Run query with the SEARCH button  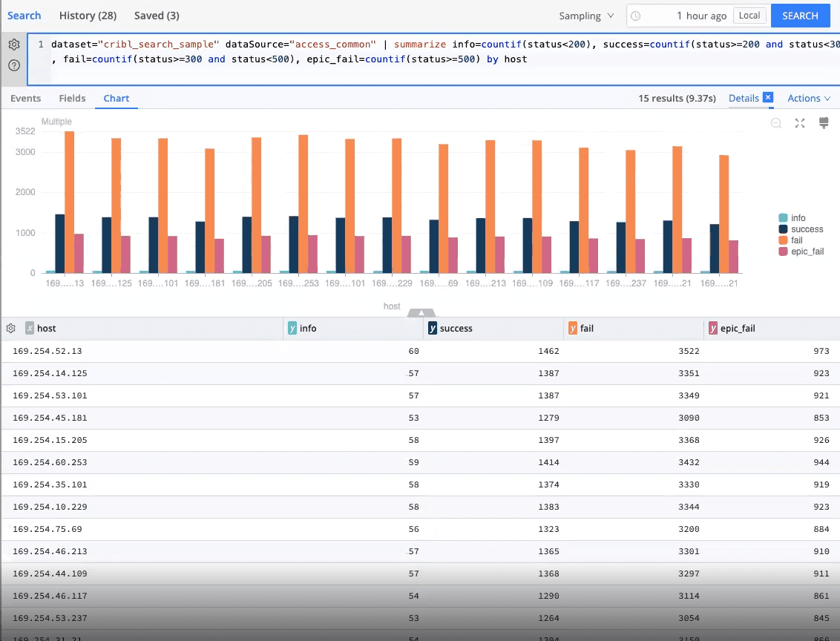pyautogui.click(x=800, y=16)
